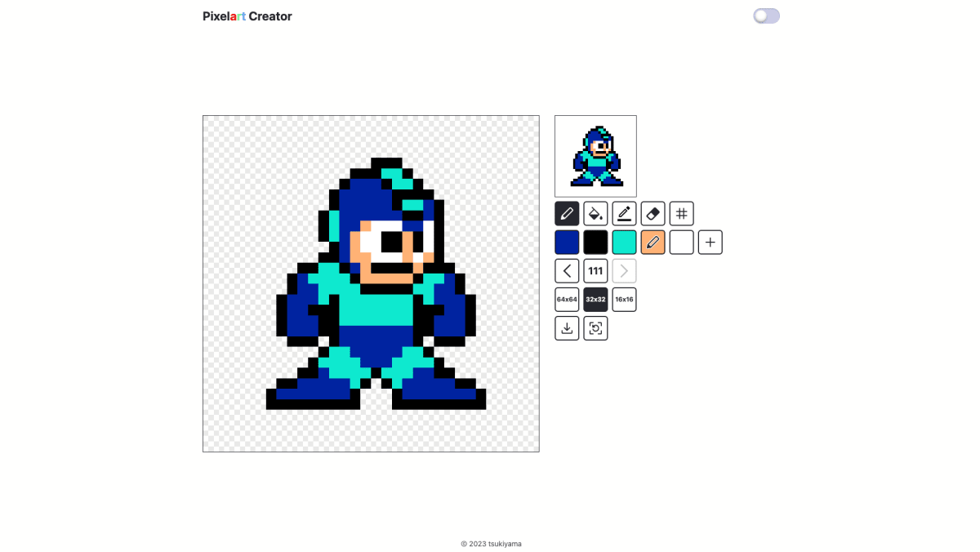Set canvas size to 64x64
This screenshot has height=552, width=980.
pyautogui.click(x=567, y=300)
